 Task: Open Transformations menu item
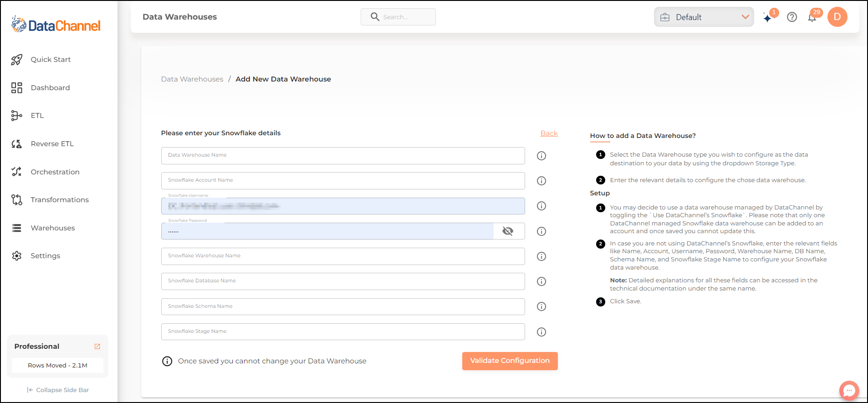coord(60,200)
